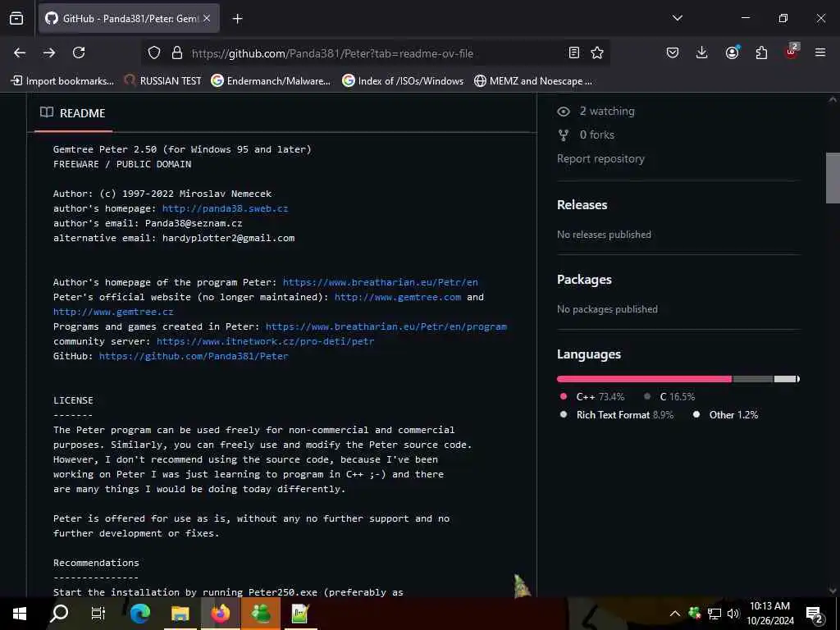Select the README tab
Screen dimensions: 840x630
pyautogui.click(x=73, y=113)
